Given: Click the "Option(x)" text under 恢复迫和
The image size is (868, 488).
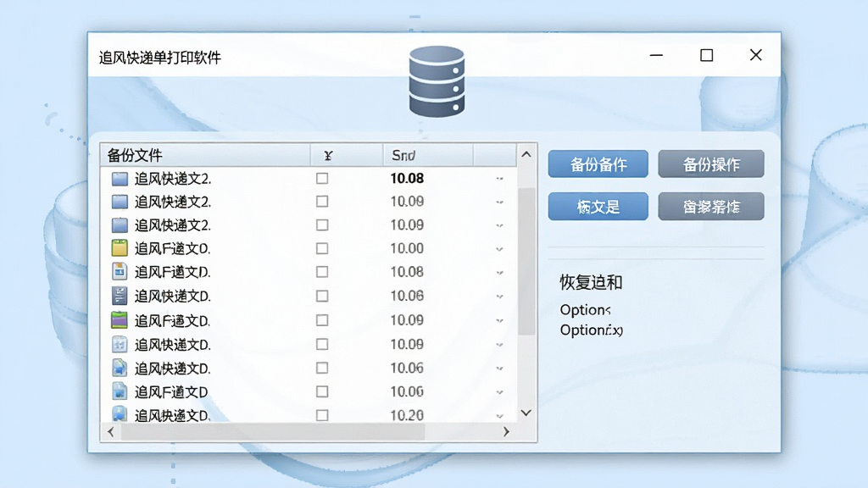Looking at the screenshot, I should coord(591,330).
